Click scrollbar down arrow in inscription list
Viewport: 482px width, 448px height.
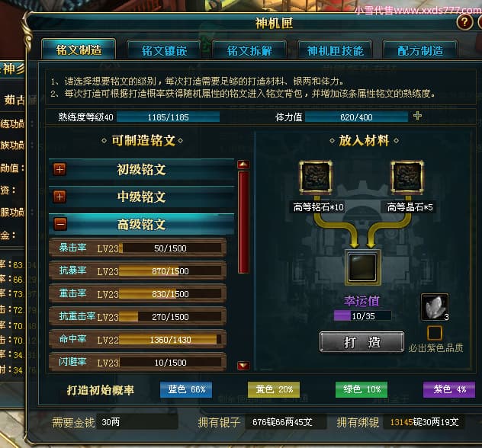point(243,366)
